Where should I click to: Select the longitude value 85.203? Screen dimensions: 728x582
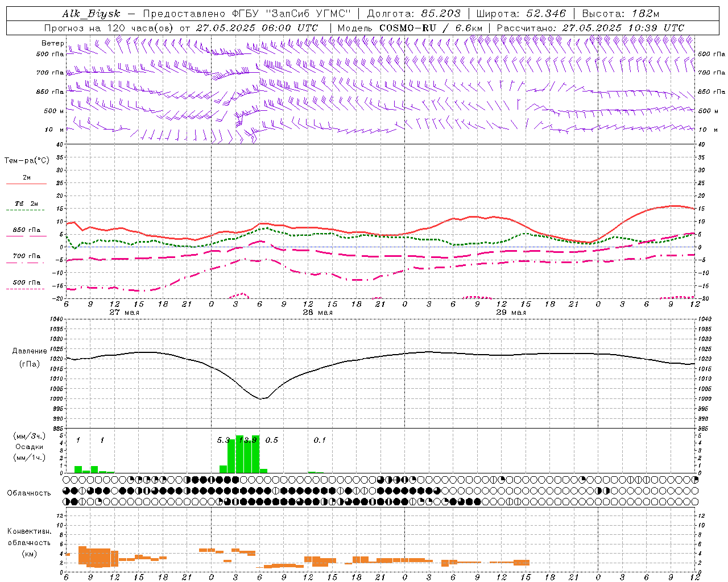tap(441, 14)
